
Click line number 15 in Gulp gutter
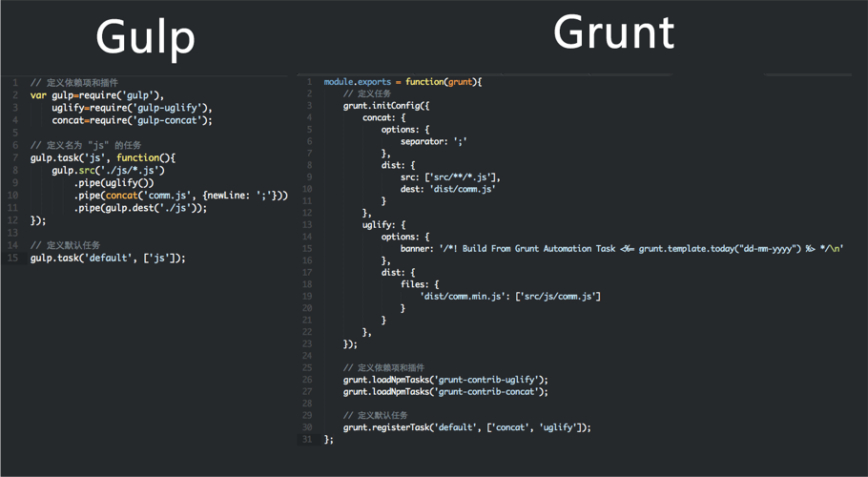coord(12,258)
